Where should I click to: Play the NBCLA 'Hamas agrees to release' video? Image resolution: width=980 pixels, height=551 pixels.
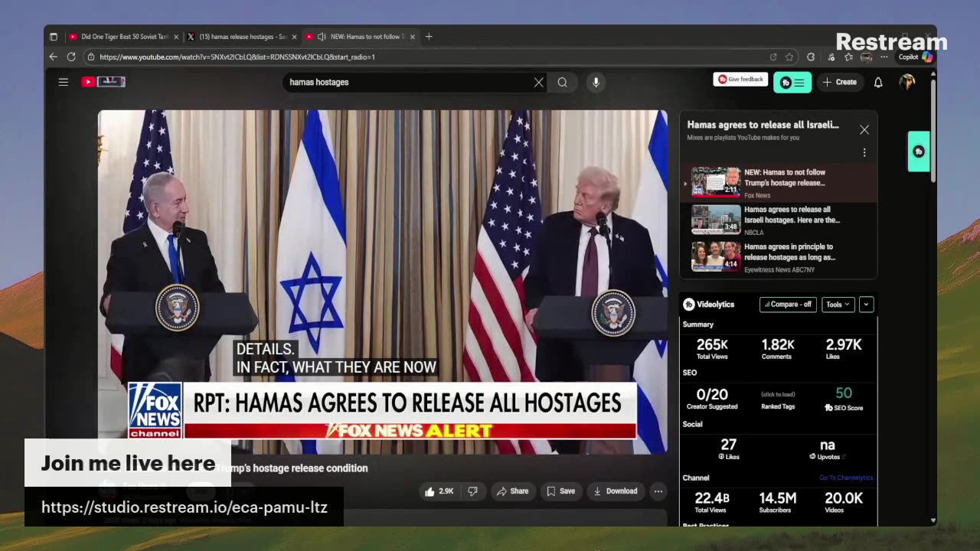click(x=778, y=220)
